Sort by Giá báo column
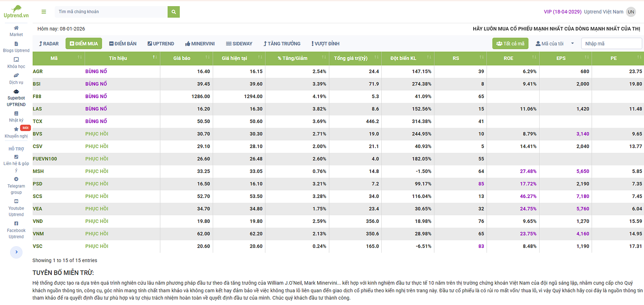Screen dimensions: 644x305 point(208,58)
